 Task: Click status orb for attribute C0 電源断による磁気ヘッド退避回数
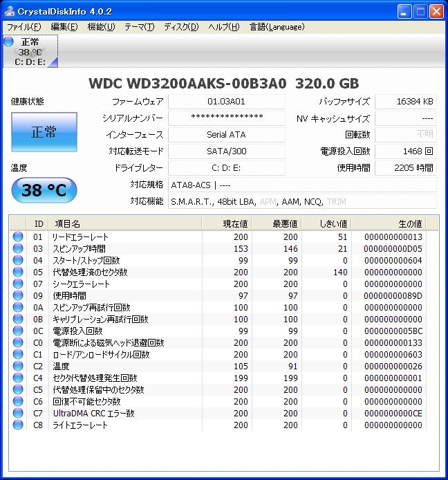[x=18, y=342]
